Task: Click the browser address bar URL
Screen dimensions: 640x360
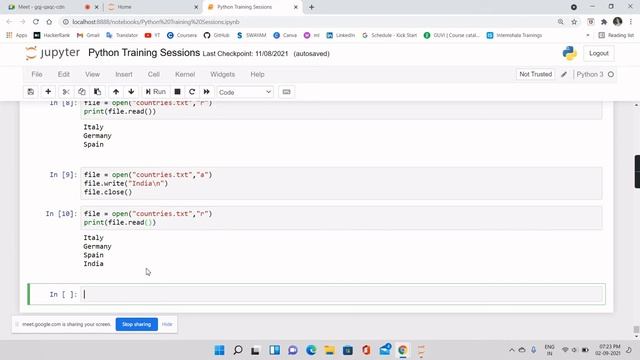Action: click(156, 22)
